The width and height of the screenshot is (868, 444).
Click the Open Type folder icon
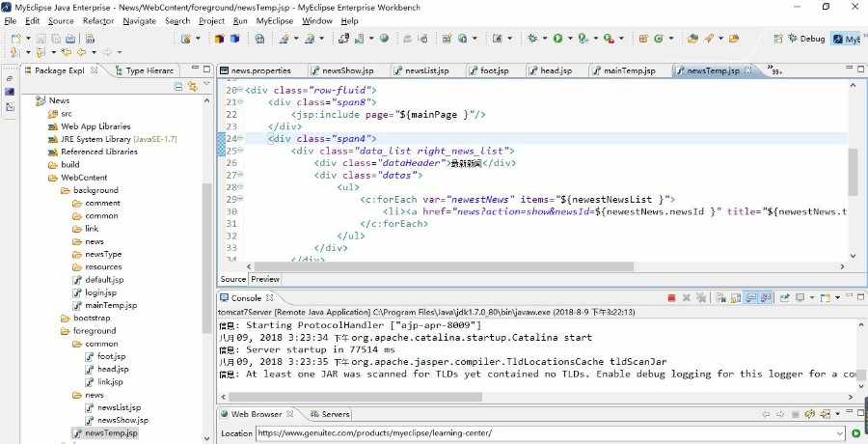pyautogui.click(x=692, y=39)
